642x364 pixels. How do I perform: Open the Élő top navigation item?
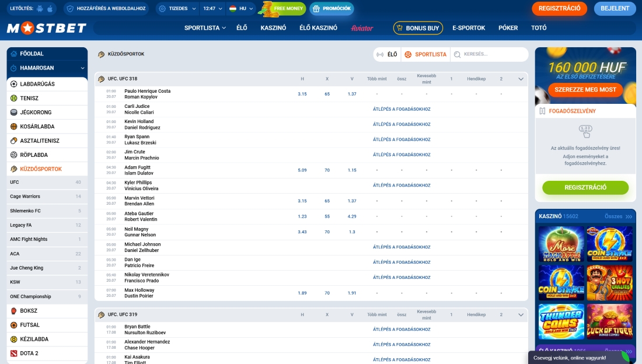tap(242, 28)
